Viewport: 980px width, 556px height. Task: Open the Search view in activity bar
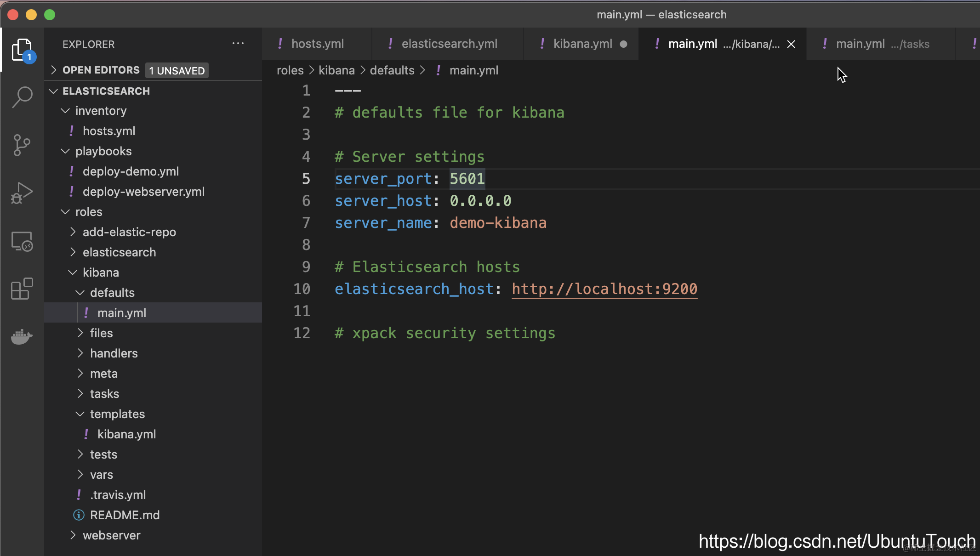(x=22, y=97)
